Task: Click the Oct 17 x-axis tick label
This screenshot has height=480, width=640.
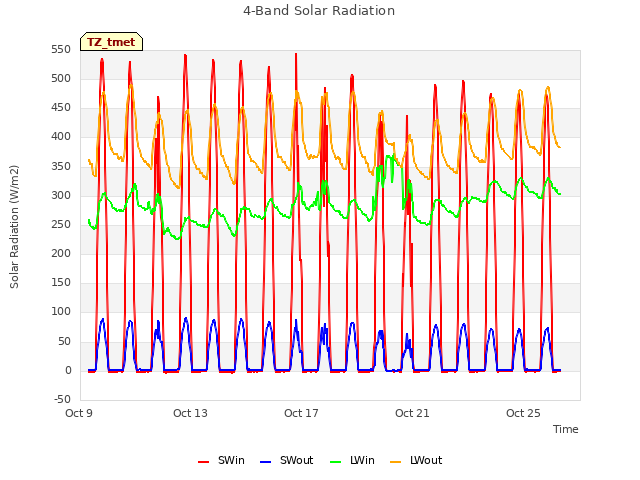Action: tap(301, 413)
